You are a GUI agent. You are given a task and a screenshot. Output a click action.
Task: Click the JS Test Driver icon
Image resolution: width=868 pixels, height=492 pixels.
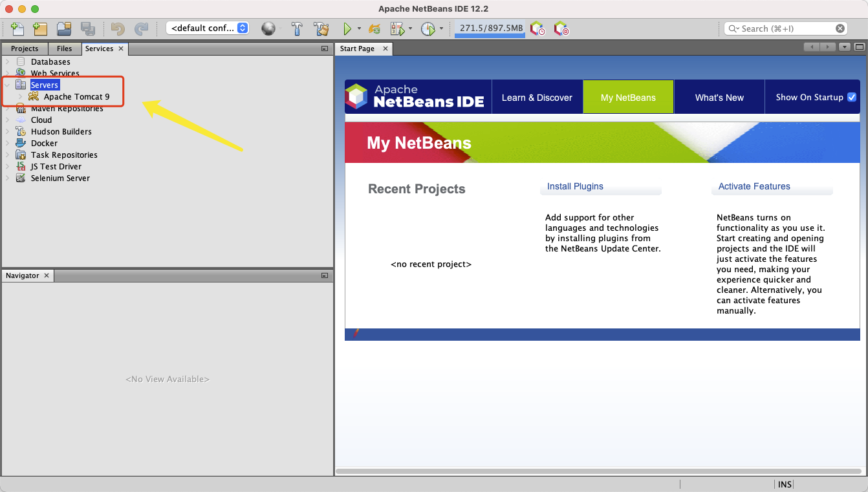click(21, 166)
